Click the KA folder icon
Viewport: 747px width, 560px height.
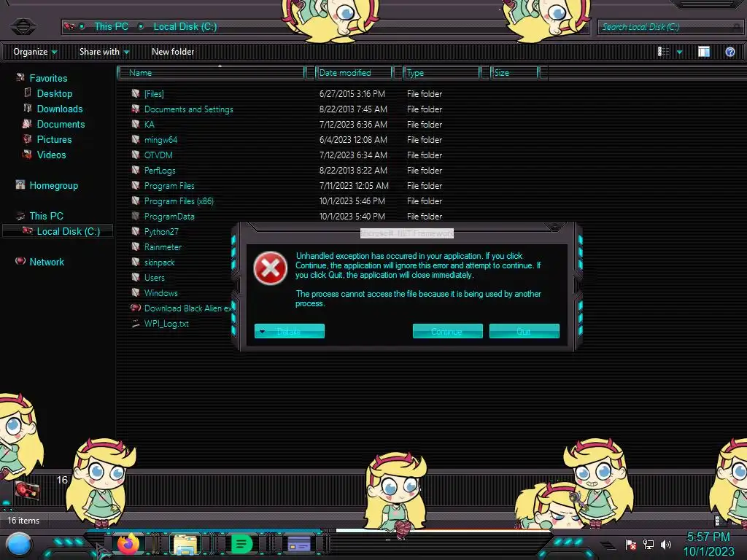[136, 124]
